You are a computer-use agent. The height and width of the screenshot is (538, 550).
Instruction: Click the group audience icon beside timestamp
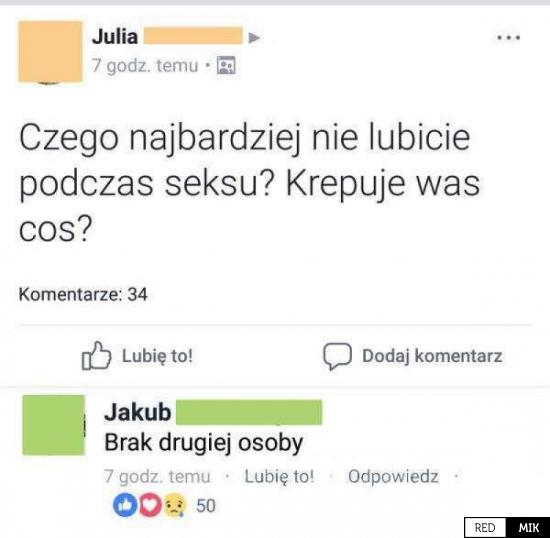click(x=226, y=65)
